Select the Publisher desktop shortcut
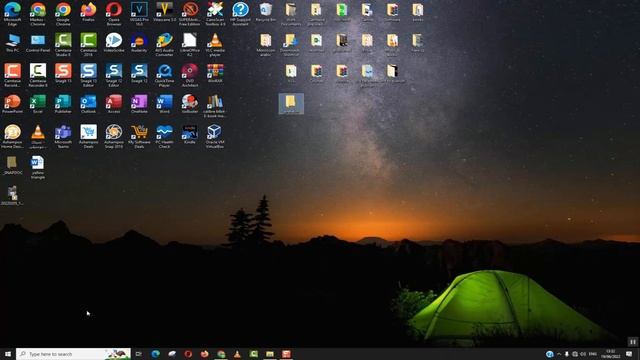This screenshot has width=640, height=360. click(x=63, y=104)
